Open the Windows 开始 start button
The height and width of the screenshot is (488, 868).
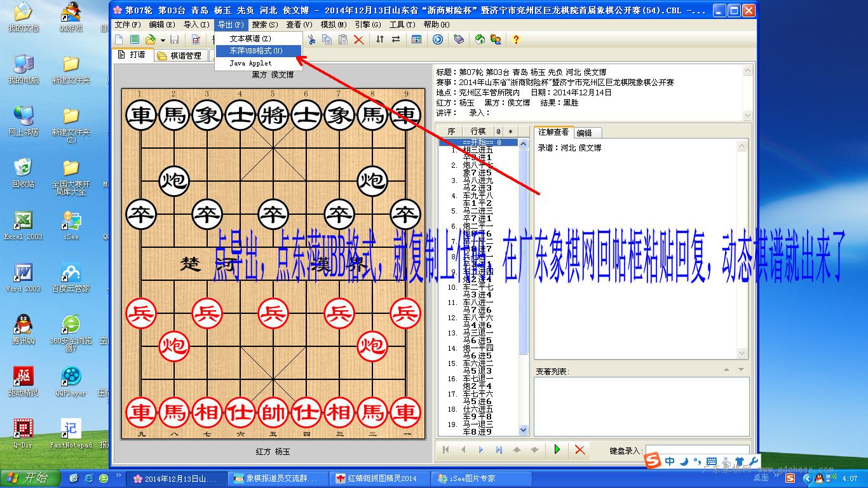(31, 478)
